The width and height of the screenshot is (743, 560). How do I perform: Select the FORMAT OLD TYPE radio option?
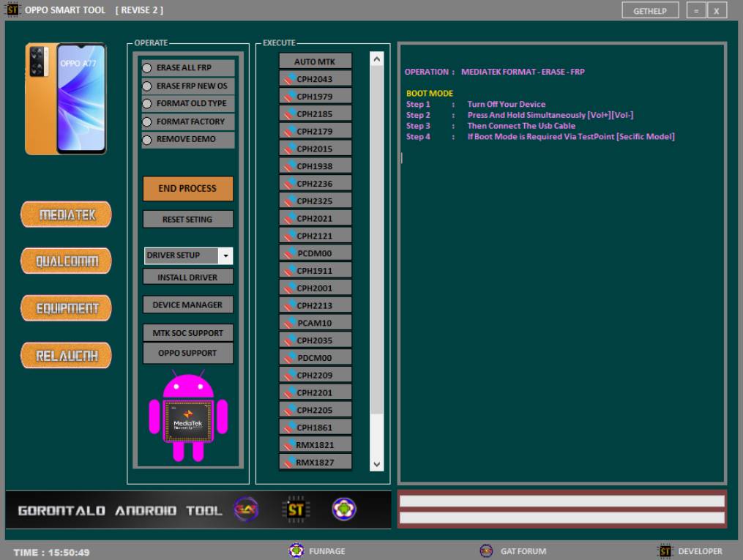pyautogui.click(x=147, y=104)
